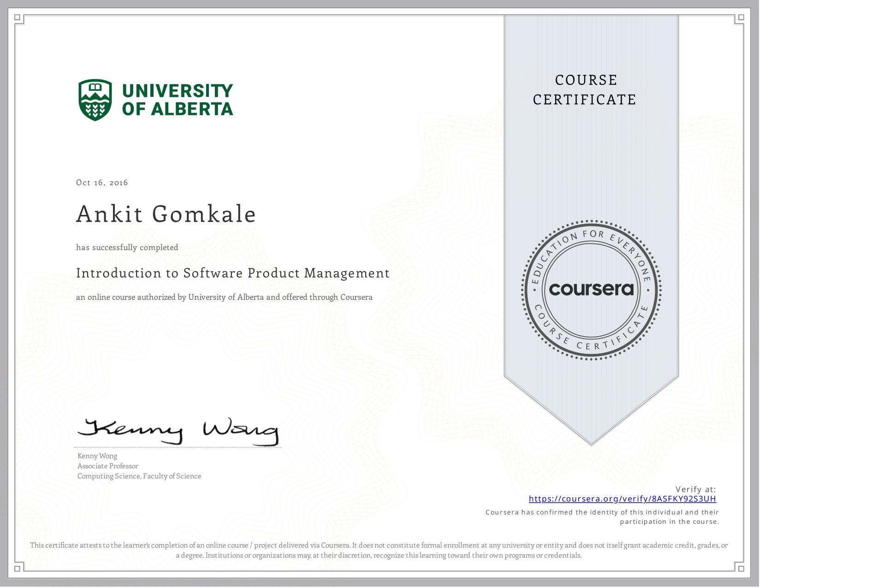This screenshot has width=878, height=588.
Task: Click the UNIVERSITY OF ALBERTA wordmark
Action: pos(178,100)
